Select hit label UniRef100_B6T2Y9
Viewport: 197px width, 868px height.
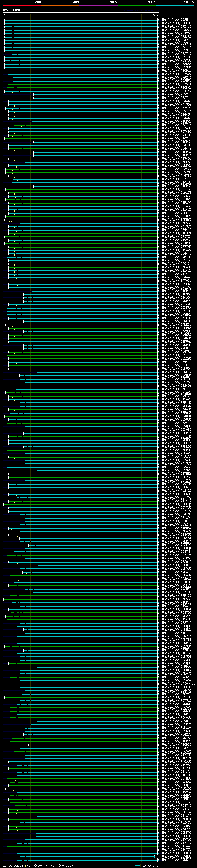(176, 480)
